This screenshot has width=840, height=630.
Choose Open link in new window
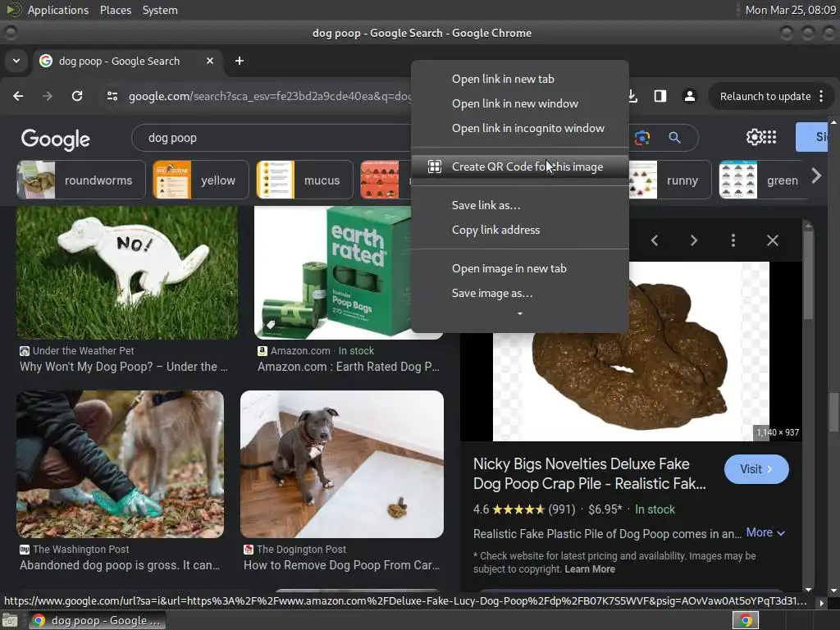tap(515, 103)
